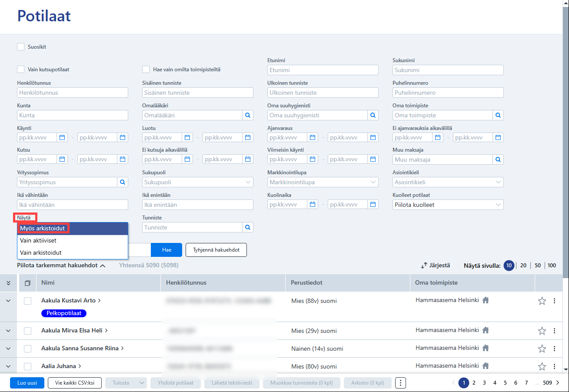The width and height of the screenshot is (569, 392).
Task: Click the Luo uusi button
Action: (27, 383)
